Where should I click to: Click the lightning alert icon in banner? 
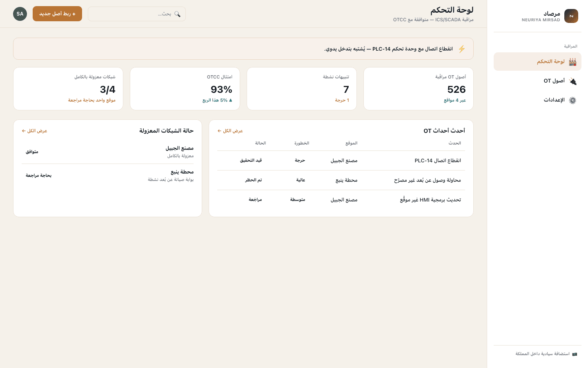click(461, 49)
